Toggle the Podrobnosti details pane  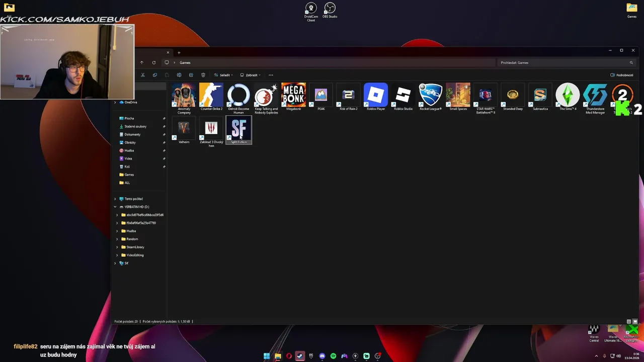pyautogui.click(x=622, y=75)
